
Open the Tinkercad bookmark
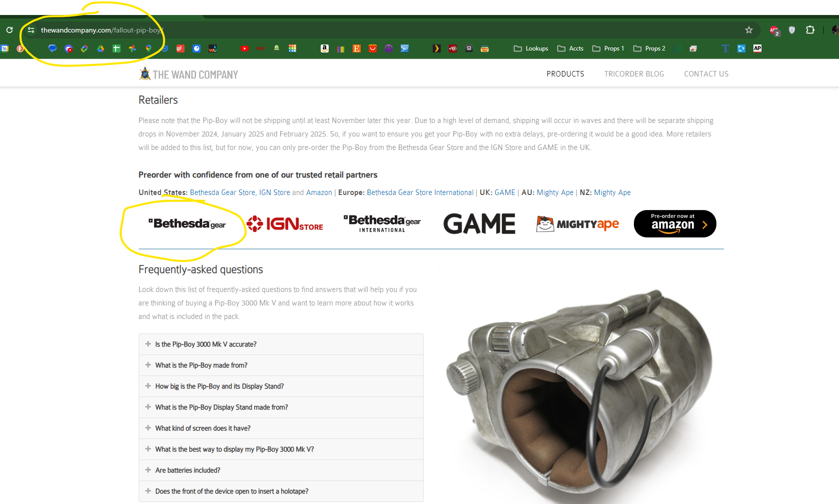(x=293, y=48)
